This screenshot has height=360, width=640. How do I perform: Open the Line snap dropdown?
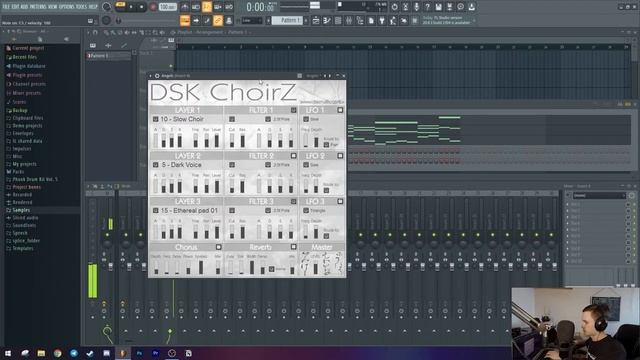pyautogui.click(x=252, y=20)
